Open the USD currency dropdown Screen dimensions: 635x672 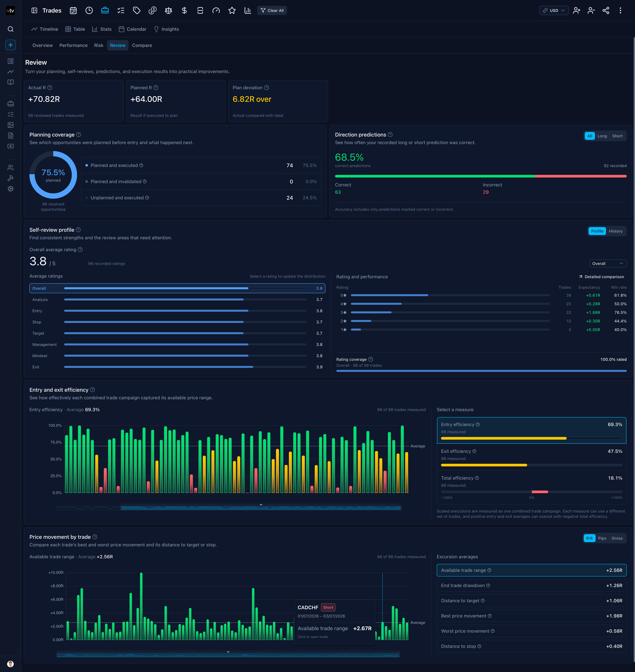(554, 10)
